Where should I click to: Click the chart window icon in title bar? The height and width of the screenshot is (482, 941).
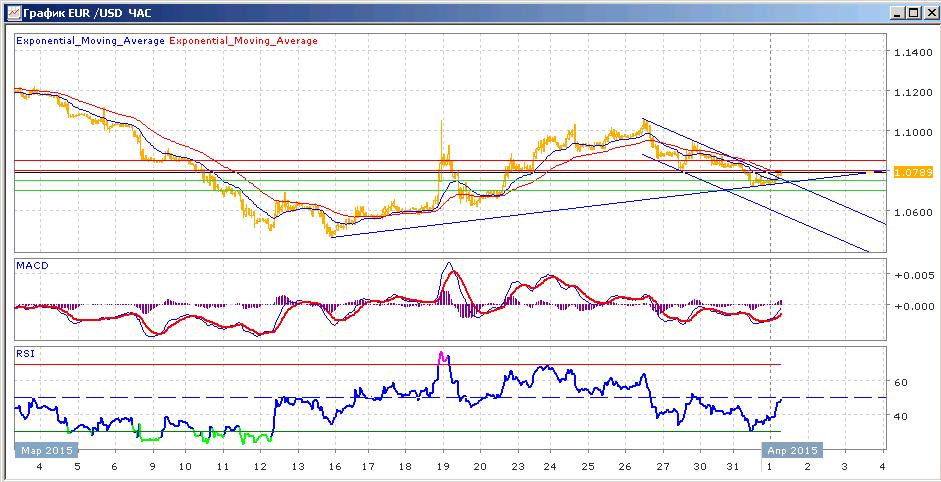[12, 13]
